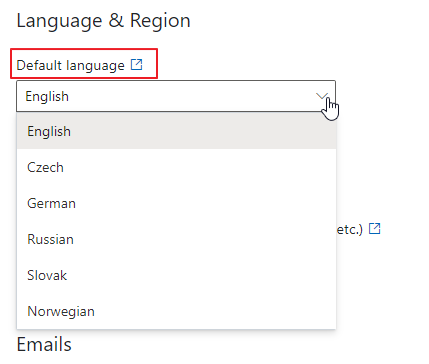The image size is (429, 364).
Task: Click empty space right of Czech option
Action: (200, 167)
